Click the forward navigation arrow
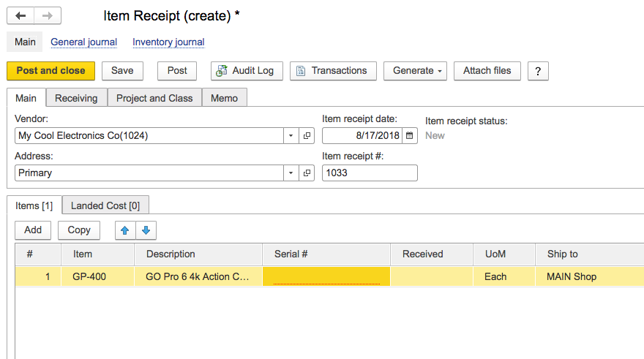This screenshot has width=644, height=359. pyautogui.click(x=48, y=16)
